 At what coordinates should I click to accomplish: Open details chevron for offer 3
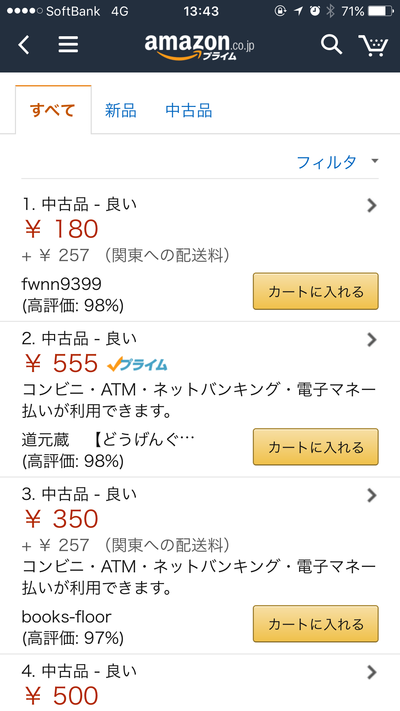coord(372,495)
